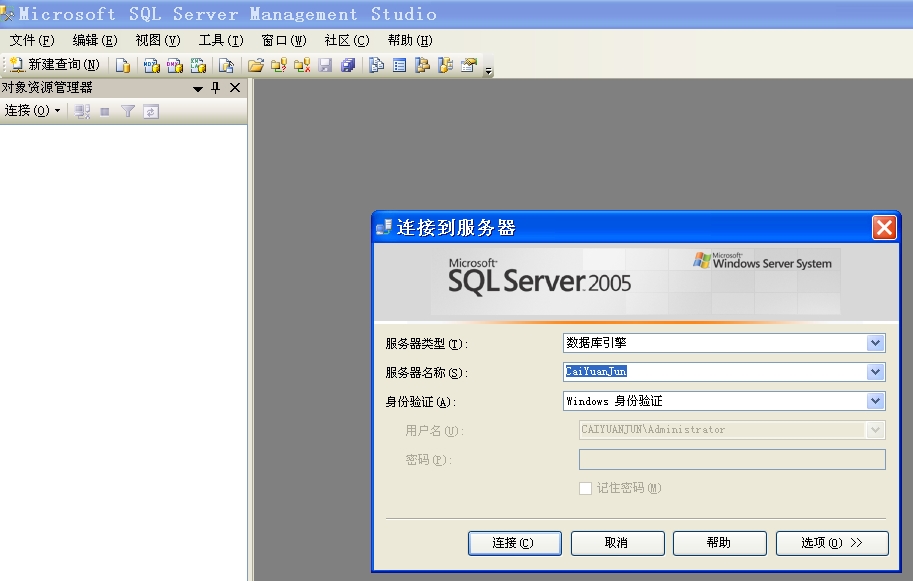The height and width of the screenshot is (581, 913).
Task: Open the 帮助(H) menu
Action: coord(410,40)
